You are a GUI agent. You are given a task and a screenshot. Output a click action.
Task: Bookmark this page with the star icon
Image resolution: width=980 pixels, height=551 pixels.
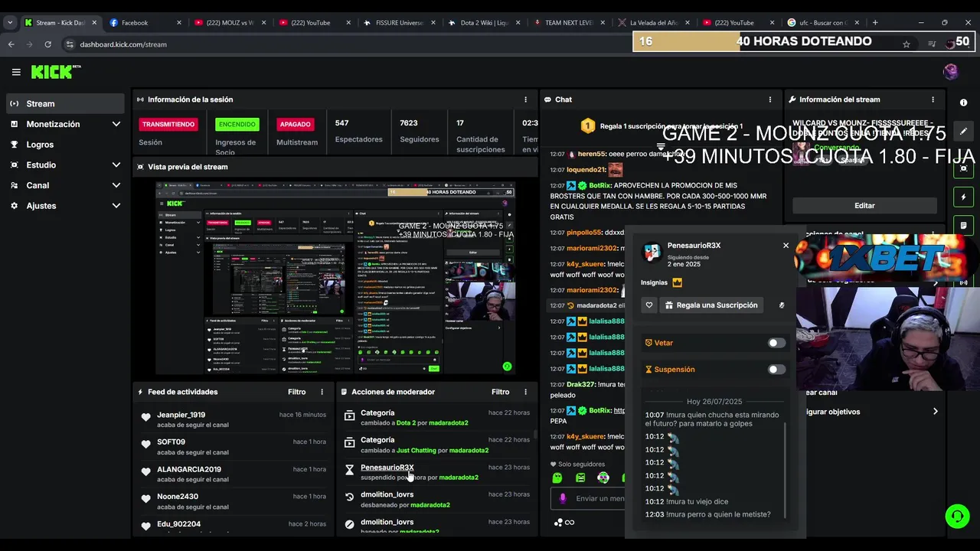906,44
